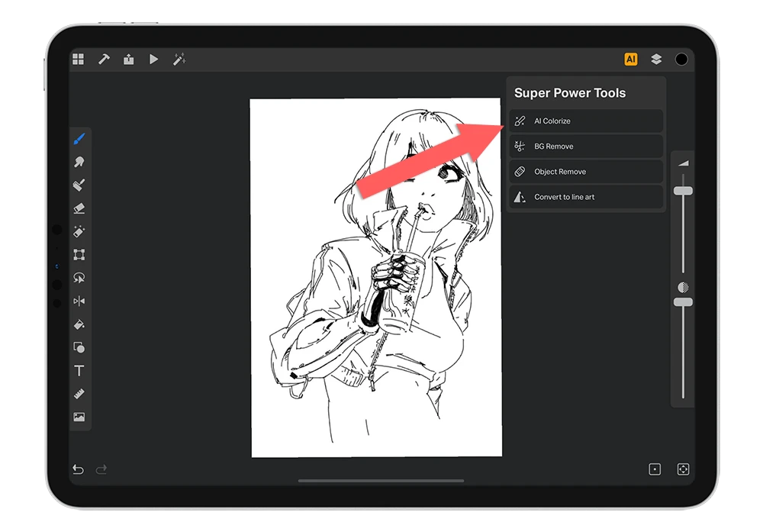The width and height of the screenshot is (763, 532).
Task: Open the hammer settings menu
Action: (x=104, y=60)
